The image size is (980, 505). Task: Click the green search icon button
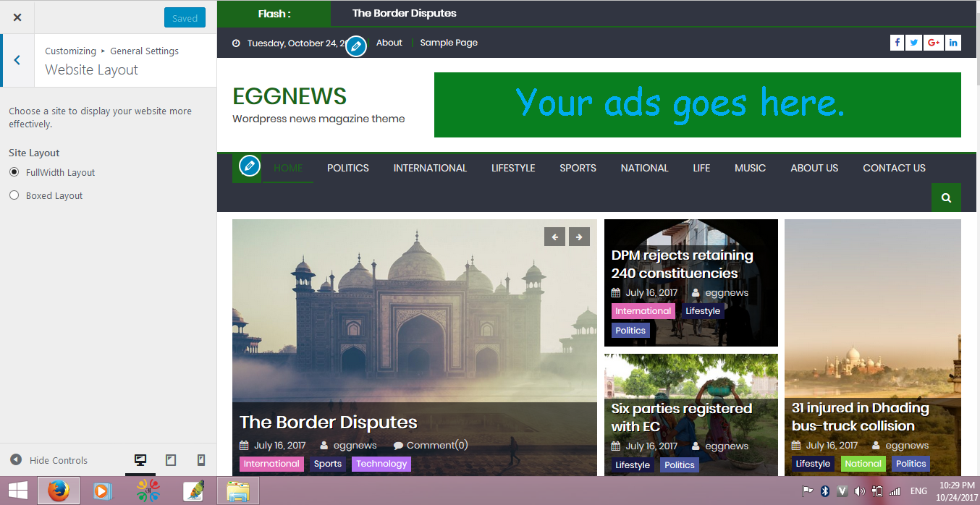click(x=946, y=198)
